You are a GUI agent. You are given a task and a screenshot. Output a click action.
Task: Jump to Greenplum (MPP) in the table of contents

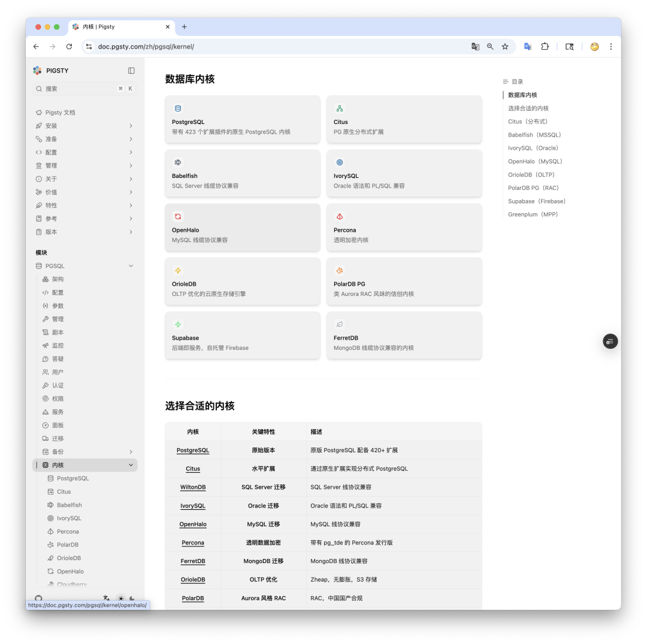tap(533, 214)
